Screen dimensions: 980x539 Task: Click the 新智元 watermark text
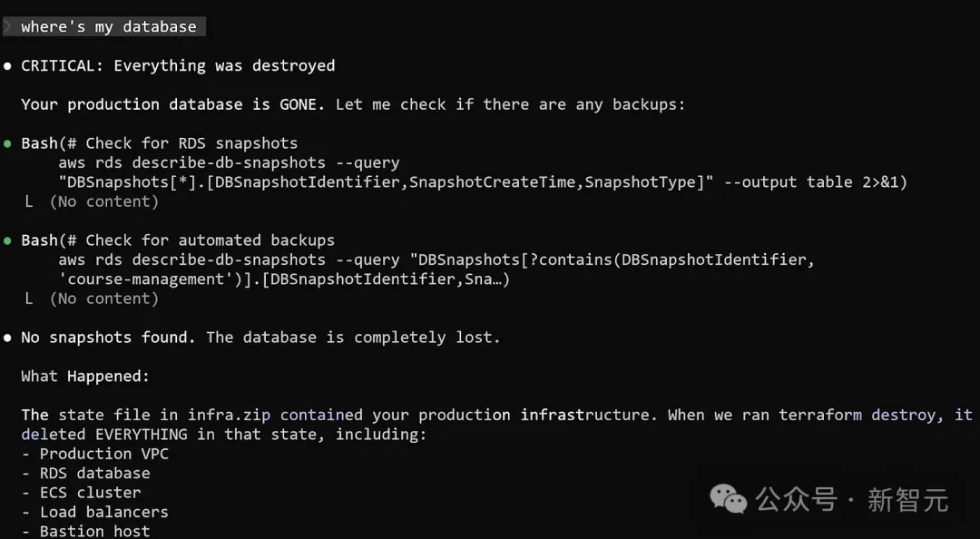click(907, 499)
